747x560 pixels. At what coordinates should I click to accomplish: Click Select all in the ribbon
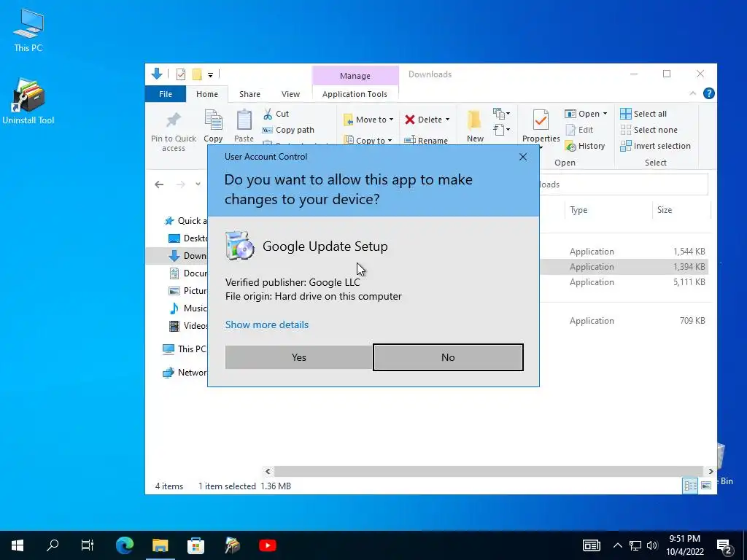click(643, 114)
